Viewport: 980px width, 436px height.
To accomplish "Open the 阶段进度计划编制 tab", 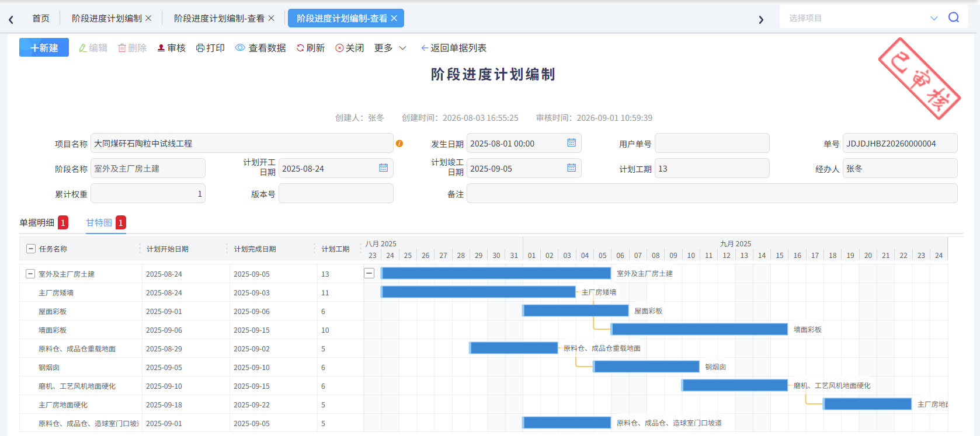I will [x=107, y=18].
